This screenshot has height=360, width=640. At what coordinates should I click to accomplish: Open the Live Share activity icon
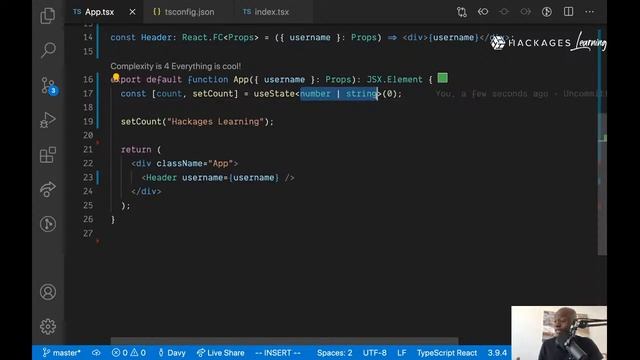pyautogui.click(x=48, y=189)
